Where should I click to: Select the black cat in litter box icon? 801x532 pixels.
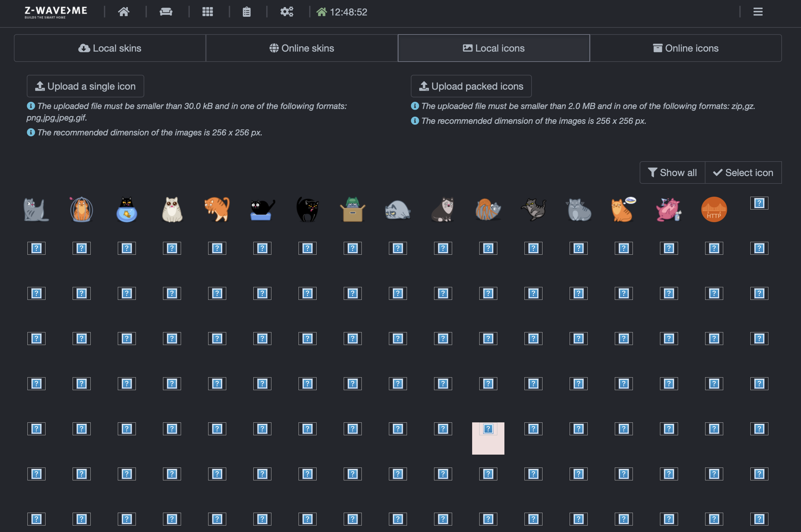[262, 209]
